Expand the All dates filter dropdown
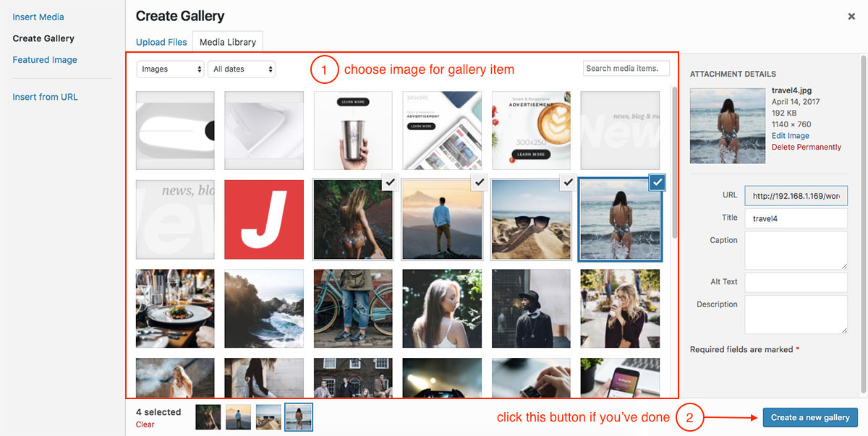The width and height of the screenshot is (868, 436). point(242,69)
